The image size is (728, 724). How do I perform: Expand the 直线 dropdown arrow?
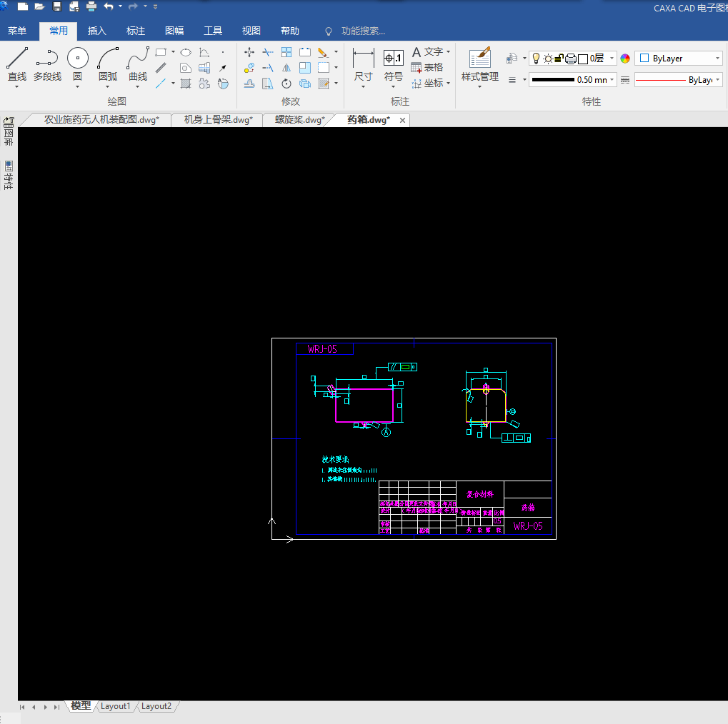[16, 86]
